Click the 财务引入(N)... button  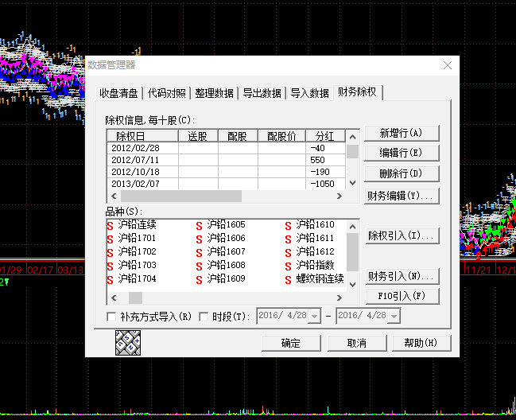402,276
